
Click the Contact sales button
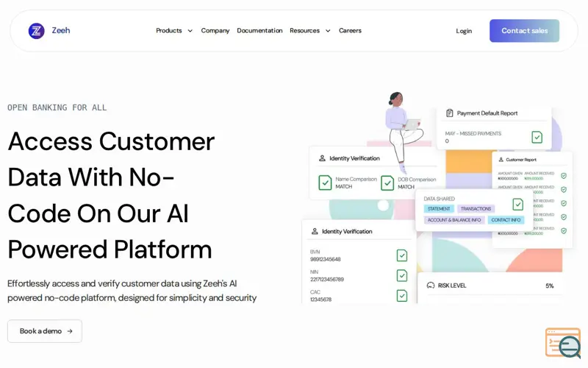pyautogui.click(x=524, y=31)
